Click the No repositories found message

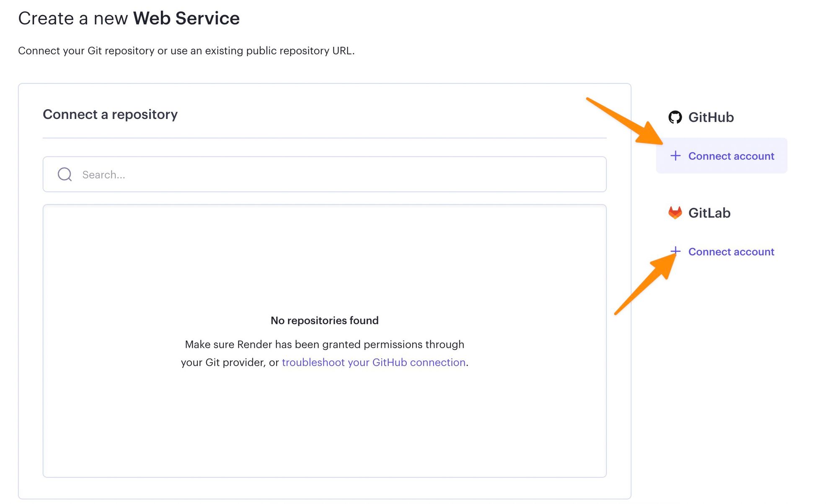click(x=325, y=320)
